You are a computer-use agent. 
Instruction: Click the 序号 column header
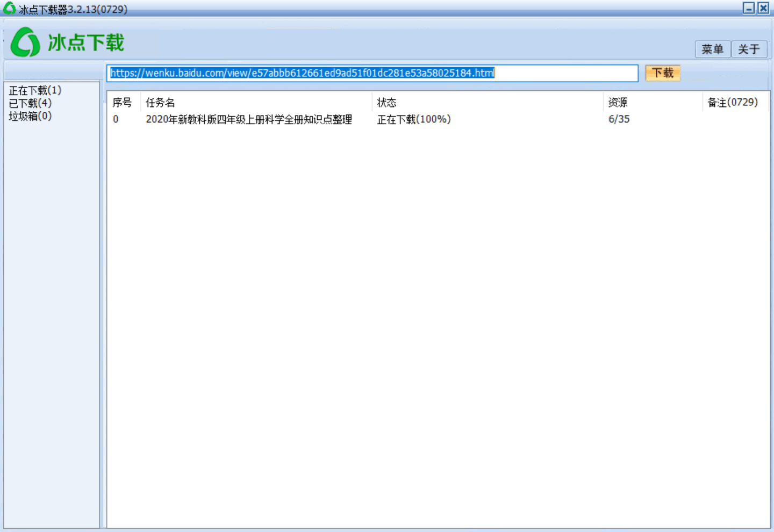coord(123,102)
